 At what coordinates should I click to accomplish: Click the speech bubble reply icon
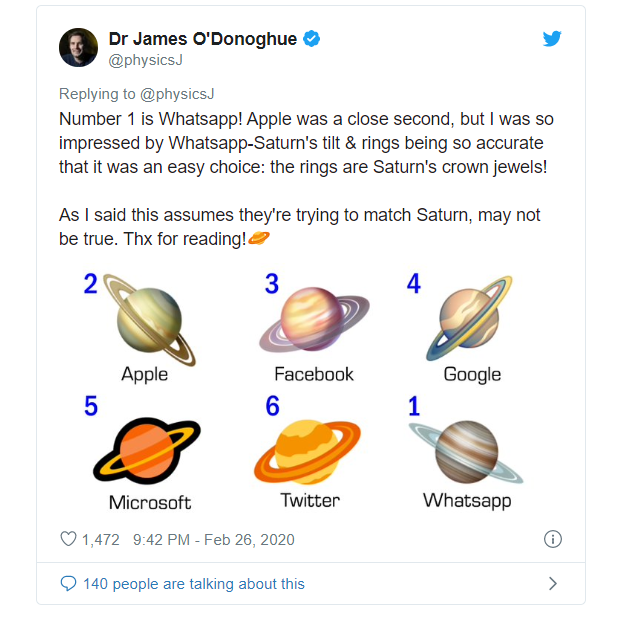68,583
